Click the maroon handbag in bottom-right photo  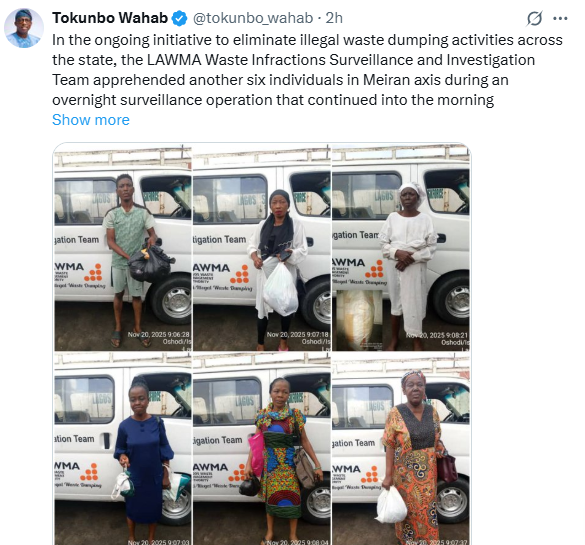click(x=447, y=466)
